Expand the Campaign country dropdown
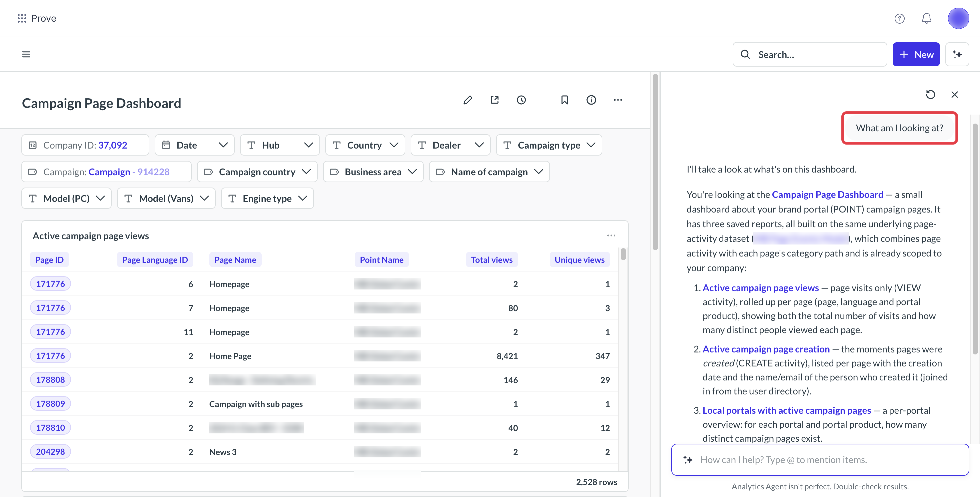The image size is (980, 497). point(257,172)
